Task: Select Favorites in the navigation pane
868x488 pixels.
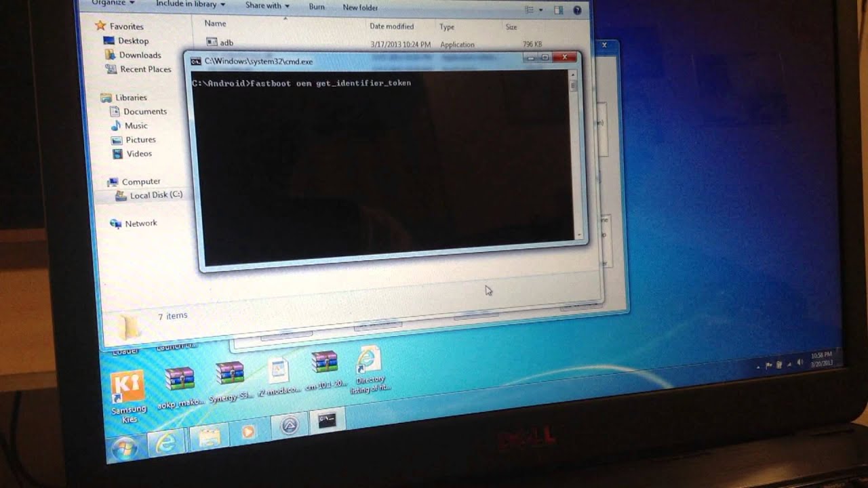Action: tap(119, 26)
